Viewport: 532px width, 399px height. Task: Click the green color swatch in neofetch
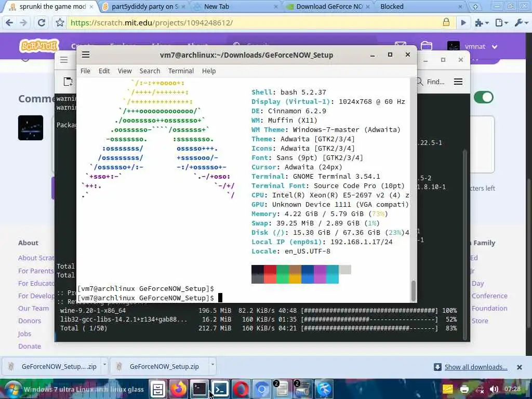coord(283,274)
